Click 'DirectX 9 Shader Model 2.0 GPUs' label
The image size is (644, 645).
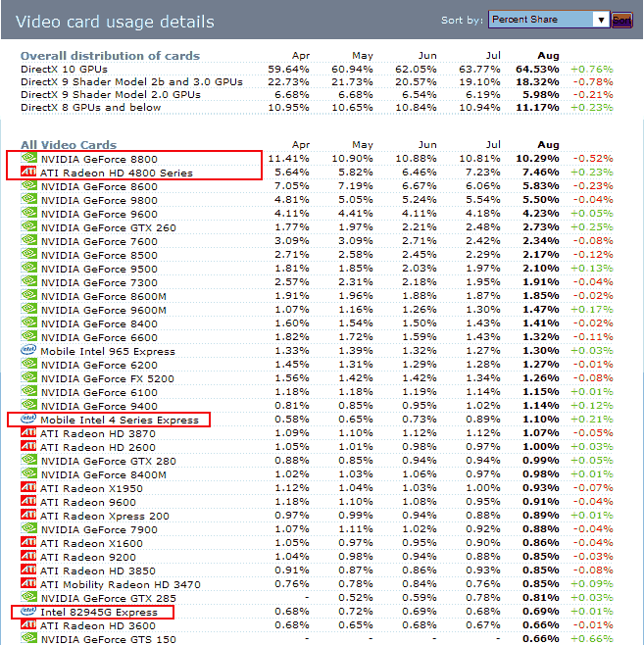coord(111,95)
